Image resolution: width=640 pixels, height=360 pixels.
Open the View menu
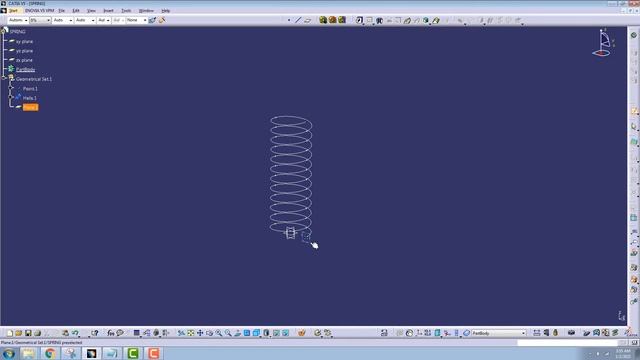coord(91,11)
